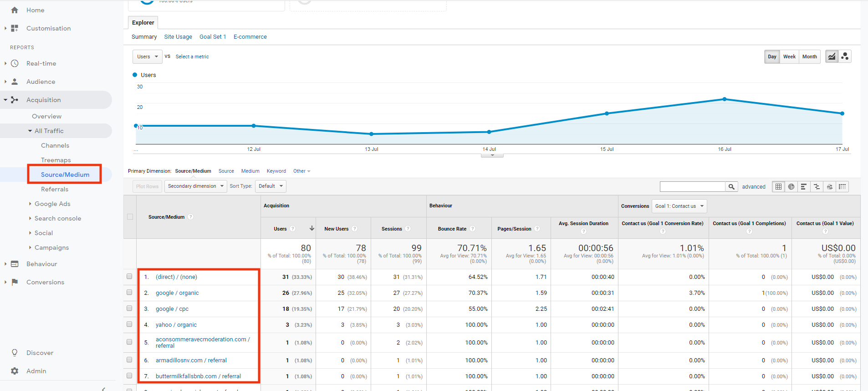Screen dimensions: 868x391
Task: Click the Real-time clock icon
Action: [15, 63]
